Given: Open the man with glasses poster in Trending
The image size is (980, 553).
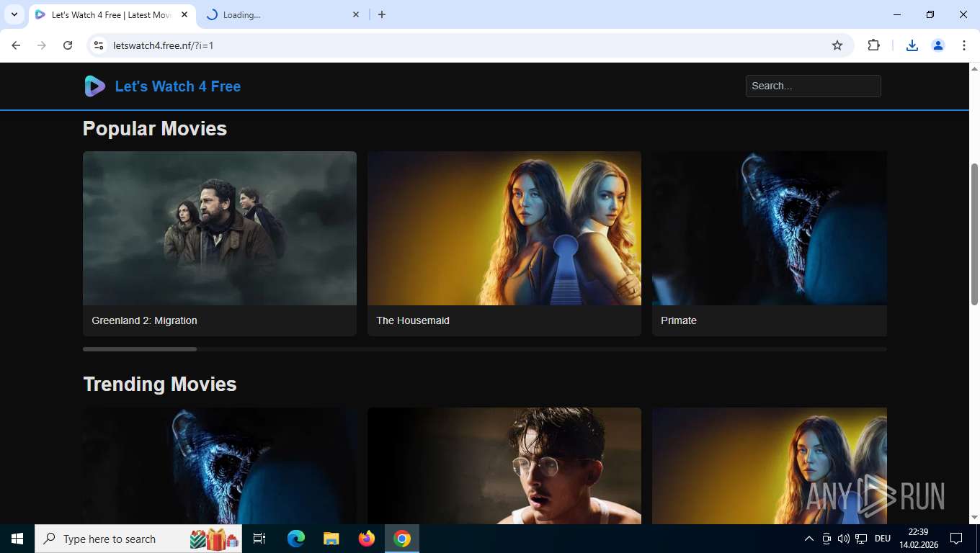Looking at the screenshot, I should coord(504,466).
